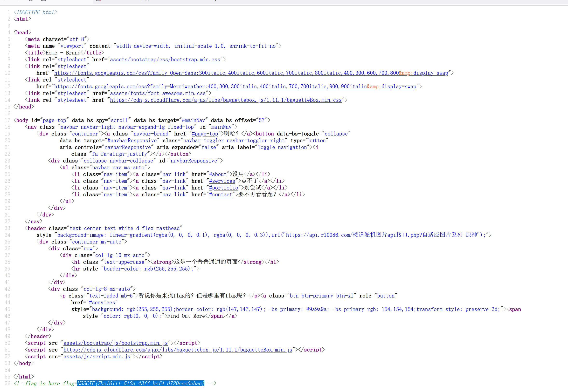The image size is (568, 392).
Task: Click the 'container my-auto' class value
Action: (x=97, y=242)
